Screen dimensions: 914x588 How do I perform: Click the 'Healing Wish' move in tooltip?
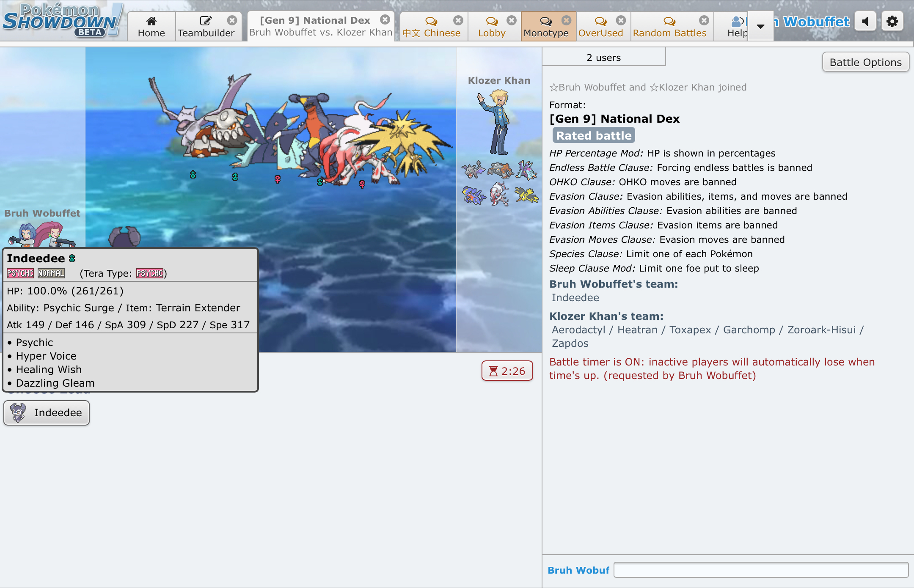click(49, 369)
